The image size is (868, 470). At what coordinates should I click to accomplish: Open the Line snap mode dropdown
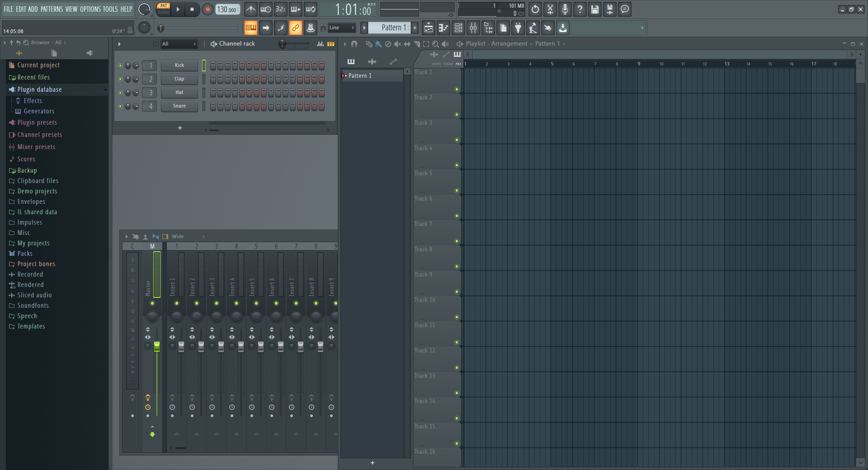click(x=342, y=28)
